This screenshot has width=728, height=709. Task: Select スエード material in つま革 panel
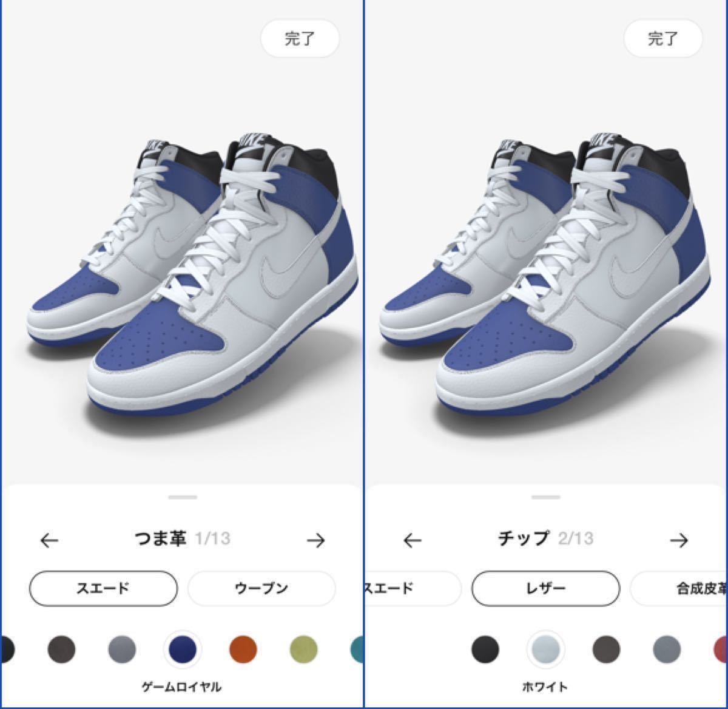click(103, 588)
